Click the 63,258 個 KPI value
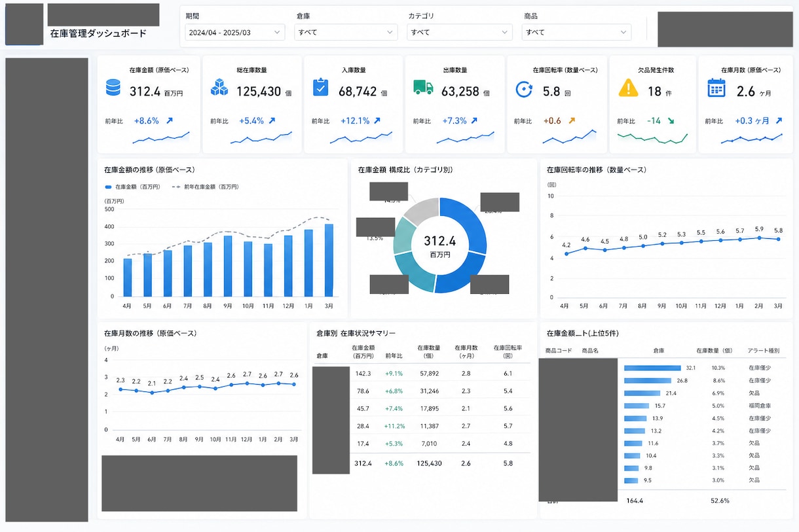 click(x=465, y=92)
